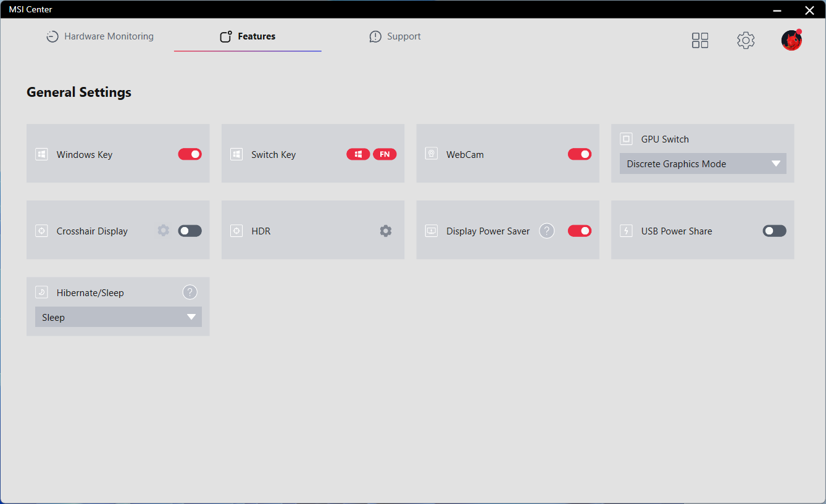Click the General Settings heading
This screenshot has height=504, width=826.
click(79, 93)
